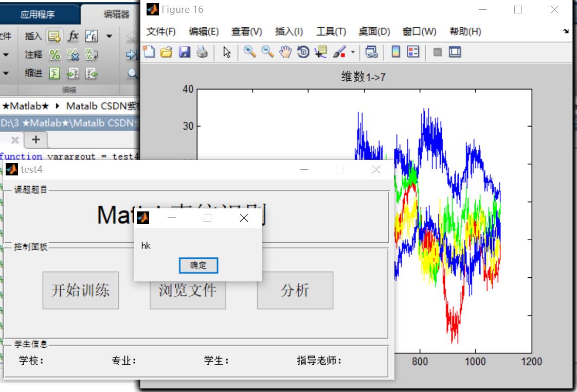Expand the dropdown next to 注释 section
Image resolution: width=577 pixels, height=392 pixels.
tap(5, 54)
